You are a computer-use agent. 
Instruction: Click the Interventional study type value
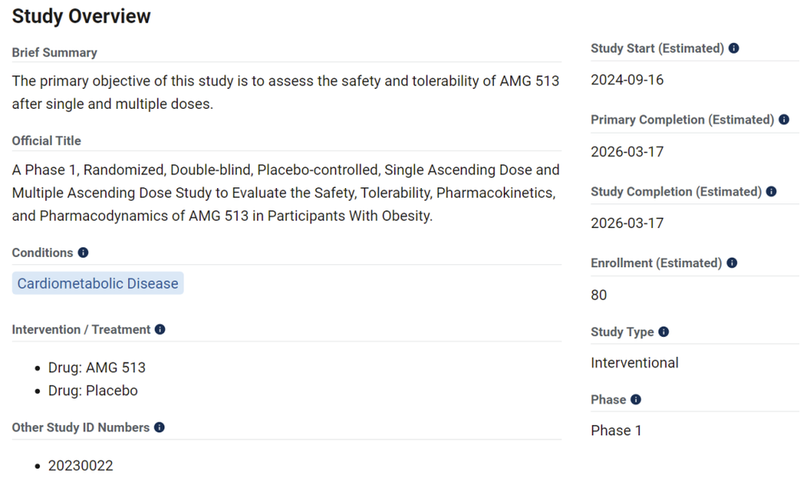[x=635, y=363]
